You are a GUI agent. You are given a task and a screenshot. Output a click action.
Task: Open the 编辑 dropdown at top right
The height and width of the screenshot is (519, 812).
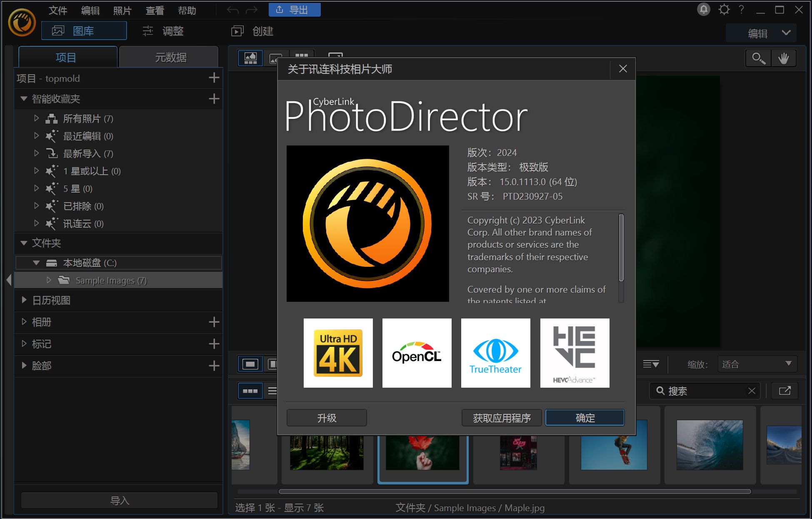tap(761, 33)
